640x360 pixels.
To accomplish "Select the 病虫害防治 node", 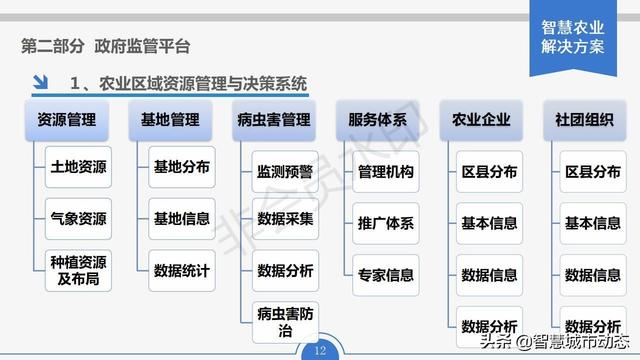I will pos(285,322).
